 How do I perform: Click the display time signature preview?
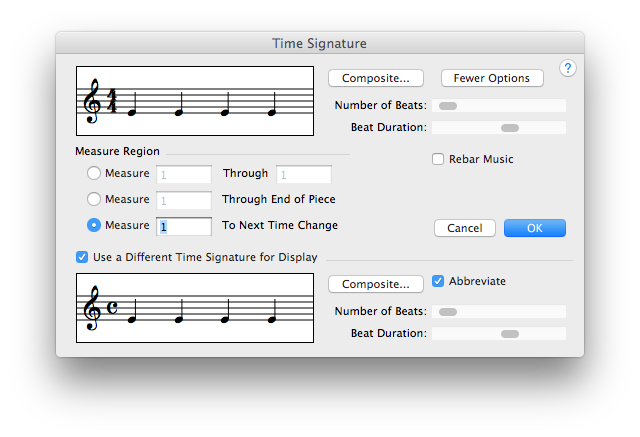click(196, 307)
